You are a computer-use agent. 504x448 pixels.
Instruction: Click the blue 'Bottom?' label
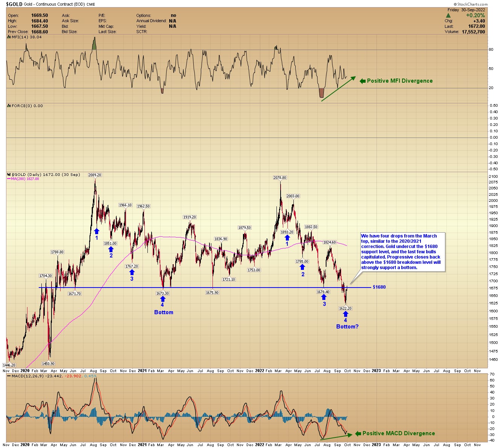click(x=348, y=327)
